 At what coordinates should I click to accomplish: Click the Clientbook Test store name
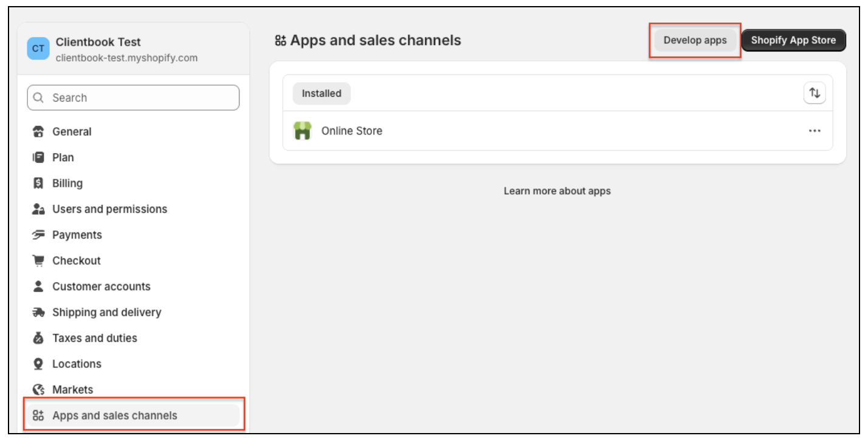click(98, 42)
